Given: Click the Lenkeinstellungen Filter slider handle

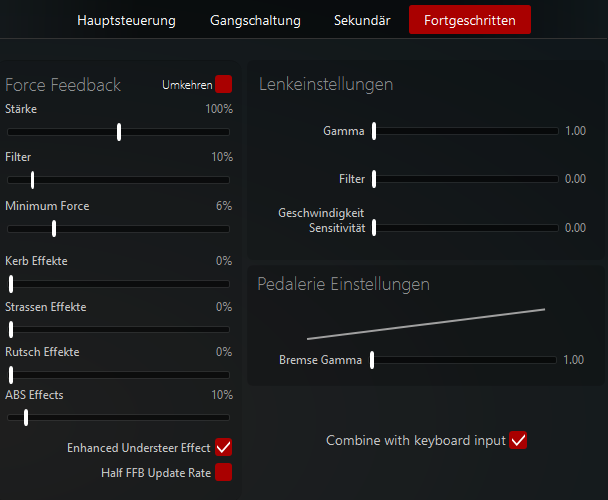Looking at the screenshot, I should 374,179.
